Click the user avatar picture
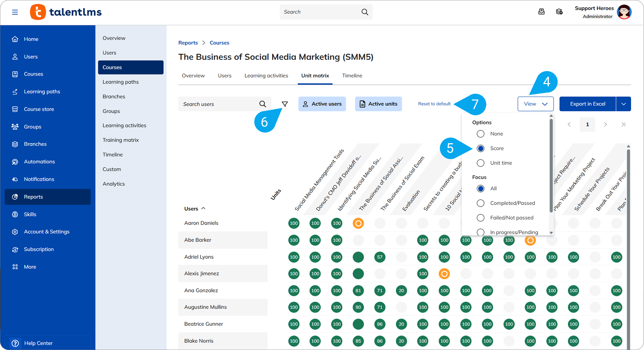 (624, 12)
